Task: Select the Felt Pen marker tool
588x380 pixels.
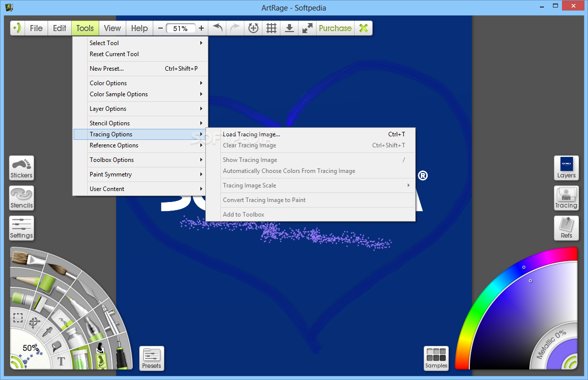Action: tap(78, 305)
